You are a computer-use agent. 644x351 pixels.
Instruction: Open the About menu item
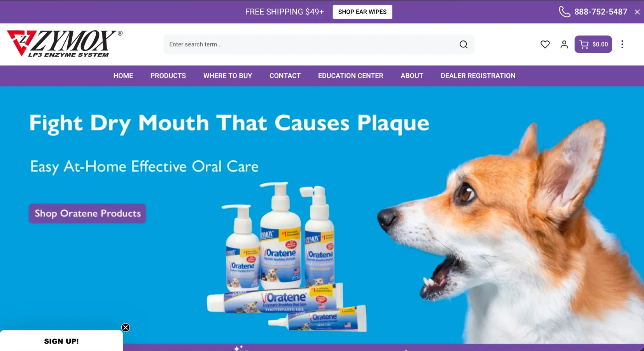click(x=412, y=76)
